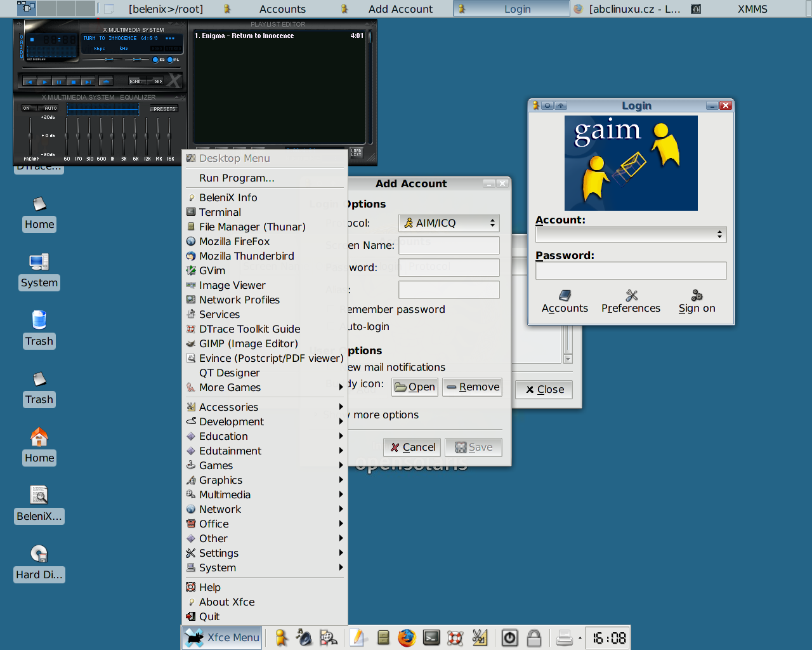The height and width of the screenshot is (650, 812).
Task: Launch Firefox from the bottom panel
Action: pos(407,637)
